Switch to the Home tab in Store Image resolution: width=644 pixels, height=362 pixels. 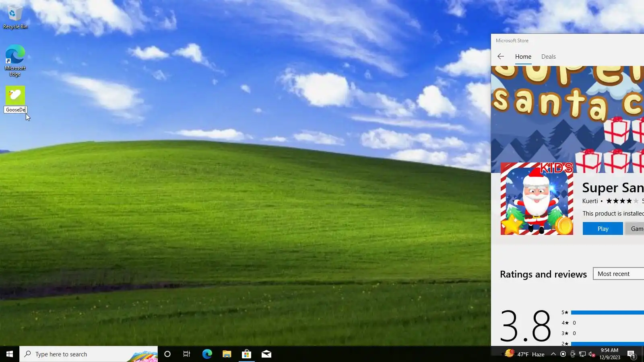click(523, 57)
